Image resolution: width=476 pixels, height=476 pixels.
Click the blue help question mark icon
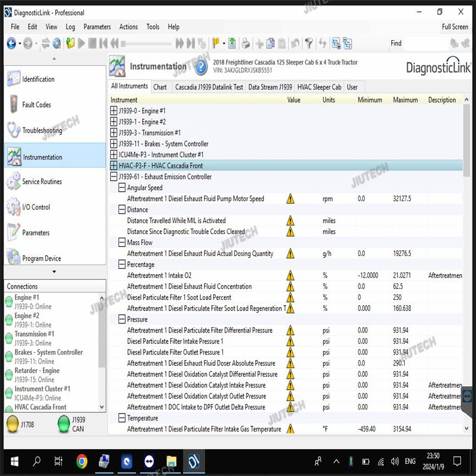pyautogui.click(x=201, y=67)
